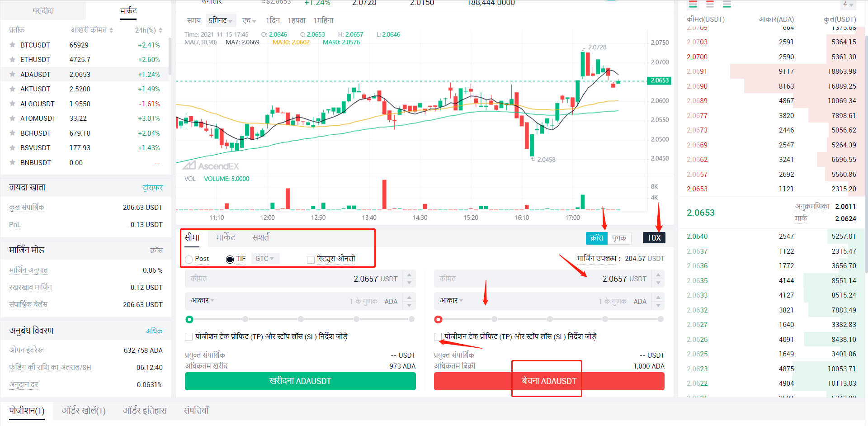Screen dimensions: 868x426
Task: Decrease sell size with down arrow
Action: tap(658, 305)
